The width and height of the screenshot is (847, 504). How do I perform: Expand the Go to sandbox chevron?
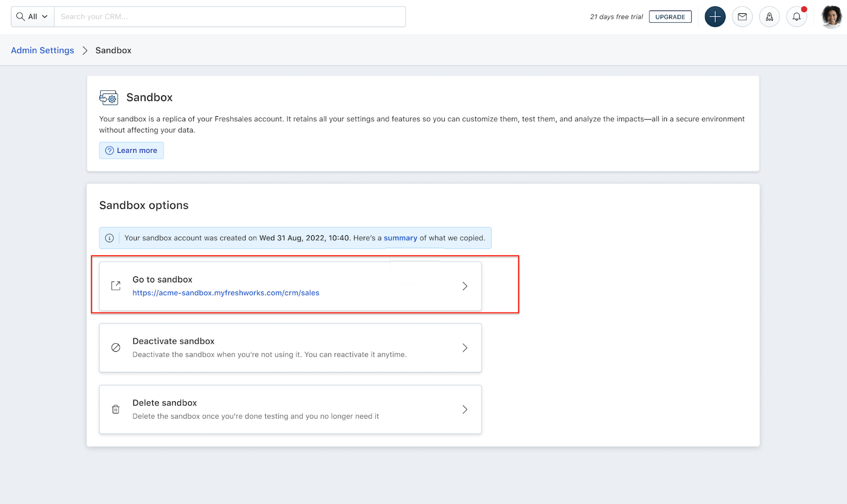[465, 286]
